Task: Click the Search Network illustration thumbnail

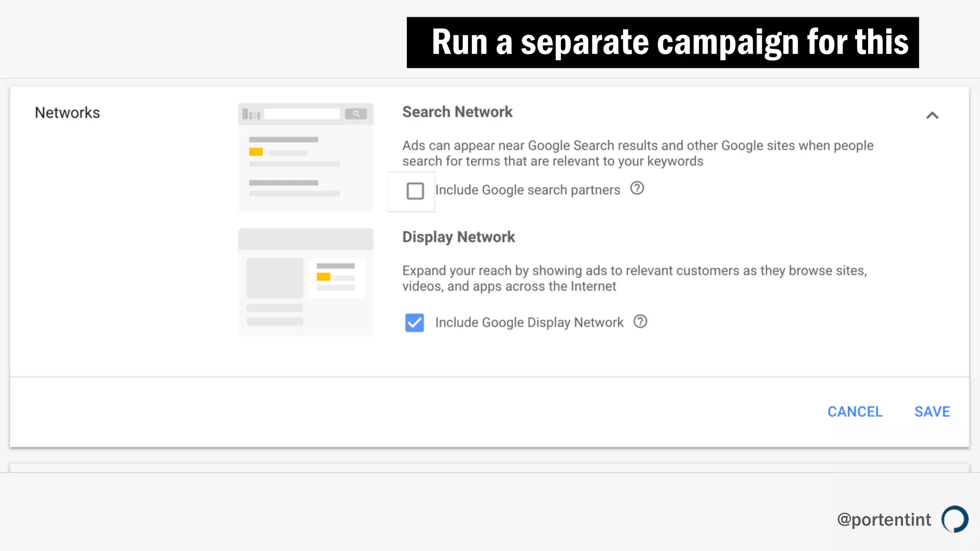Action: 306,157
